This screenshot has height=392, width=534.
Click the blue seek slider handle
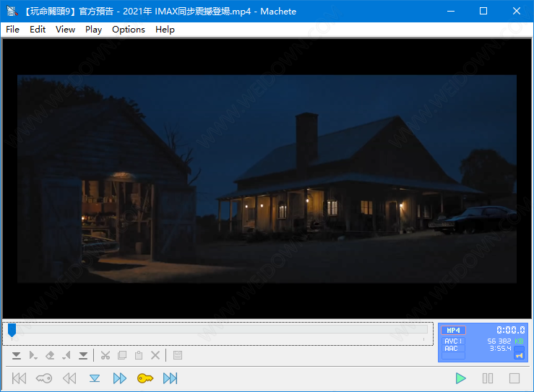12,330
